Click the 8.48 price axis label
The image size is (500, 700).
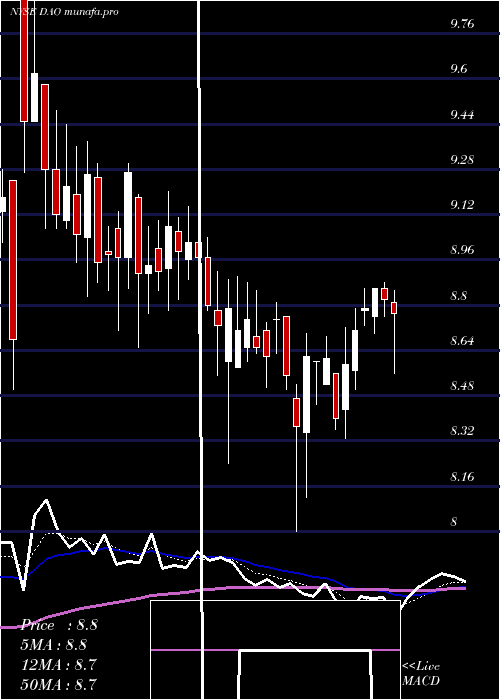(462, 386)
